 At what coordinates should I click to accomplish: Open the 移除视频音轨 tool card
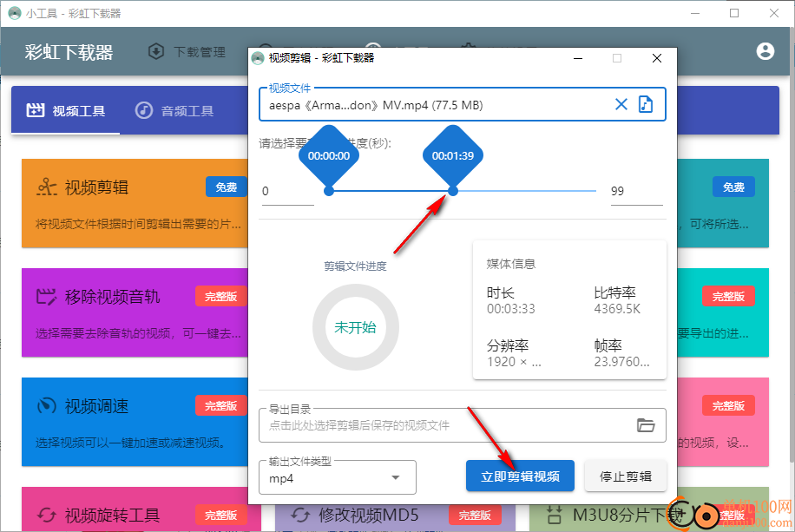(x=135, y=312)
